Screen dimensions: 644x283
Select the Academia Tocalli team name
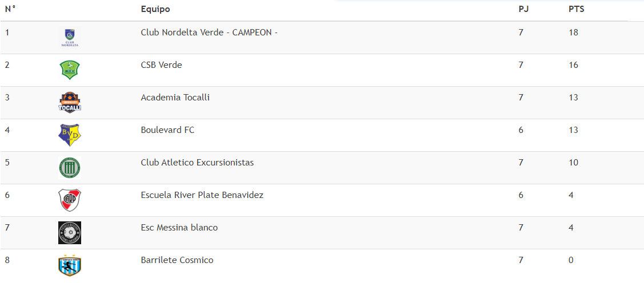point(175,98)
